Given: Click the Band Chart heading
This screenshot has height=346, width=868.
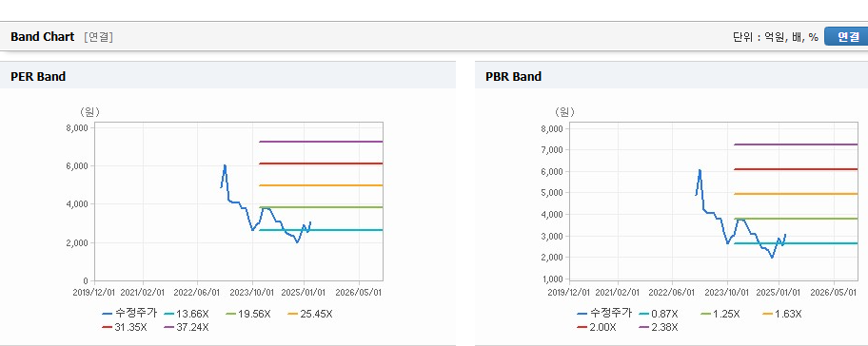Looking at the screenshot, I should tap(42, 36).
